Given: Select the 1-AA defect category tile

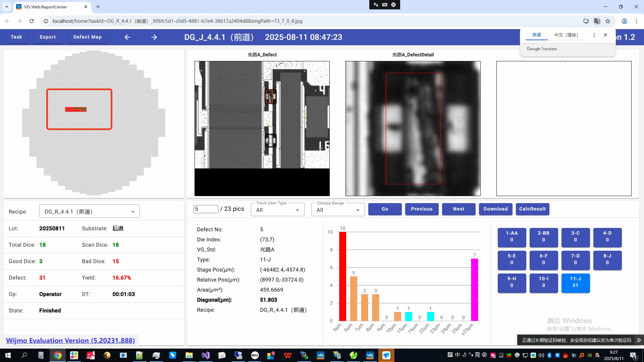Looking at the screenshot, I should coord(512,237).
